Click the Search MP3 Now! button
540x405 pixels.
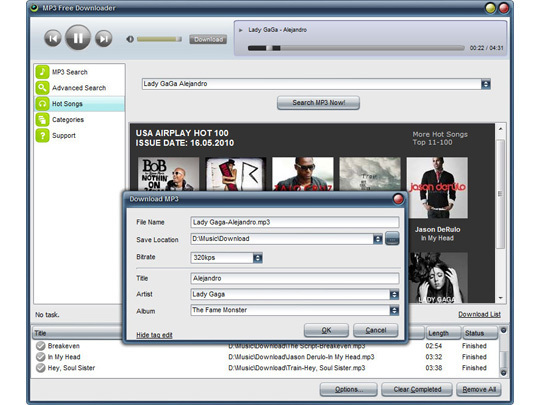318,103
